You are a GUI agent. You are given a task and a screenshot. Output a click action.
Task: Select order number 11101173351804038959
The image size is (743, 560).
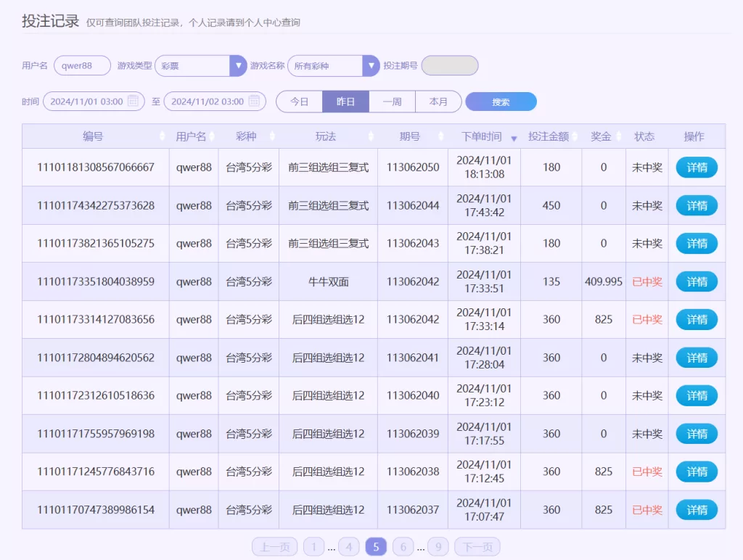coord(96,281)
